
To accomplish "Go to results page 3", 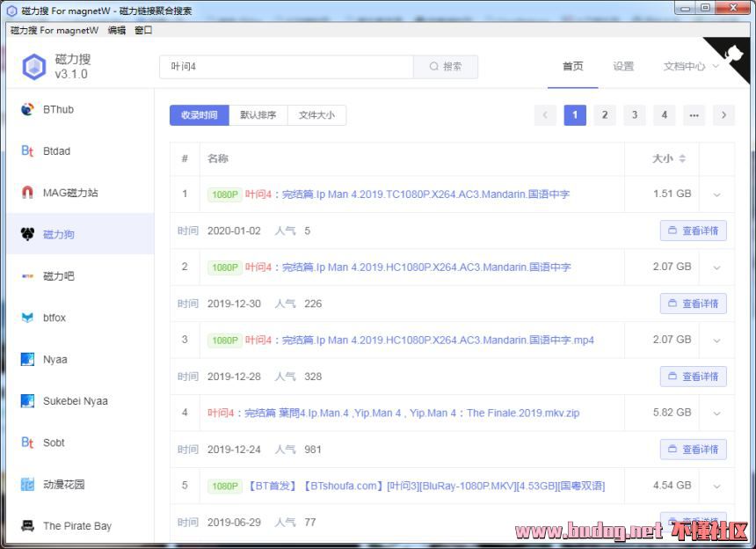I will 635,115.
